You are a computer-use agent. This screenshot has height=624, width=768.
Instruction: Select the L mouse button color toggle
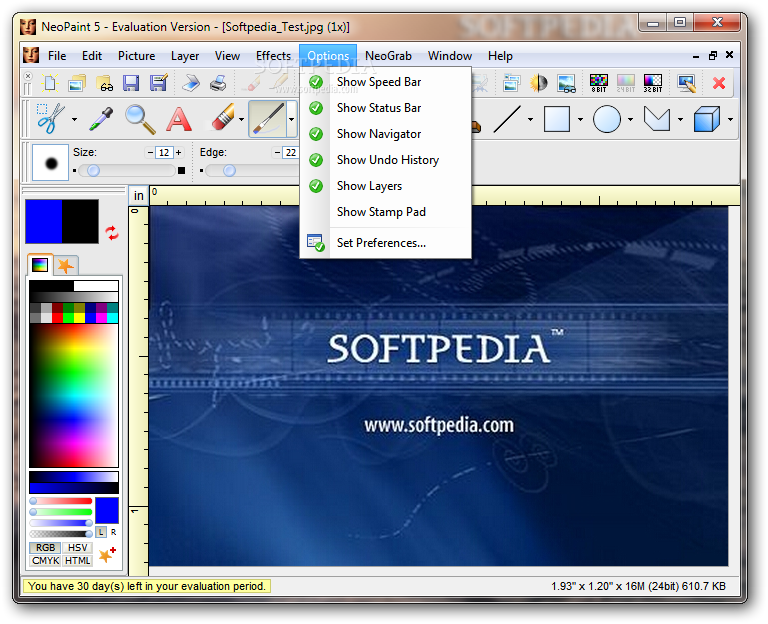(x=101, y=532)
